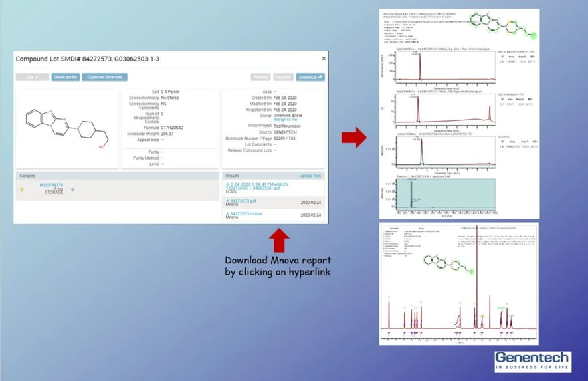
Task: Click the Modified On date value
Action: point(285,104)
